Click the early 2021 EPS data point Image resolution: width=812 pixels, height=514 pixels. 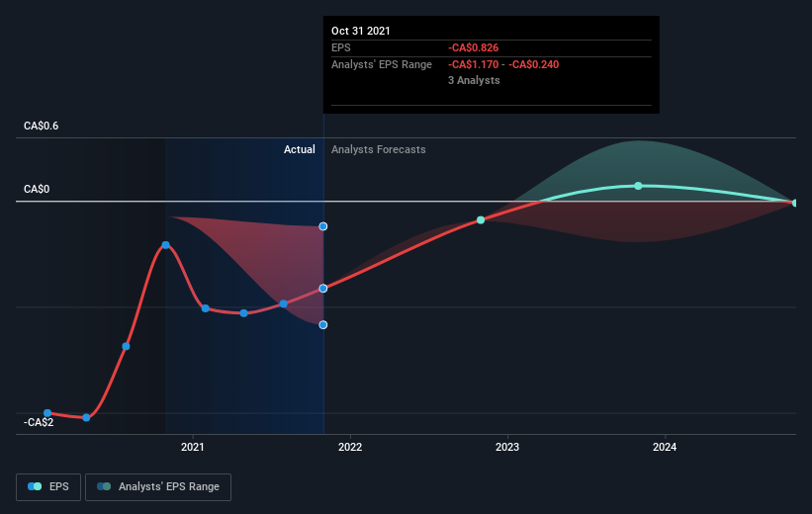coord(206,308)
